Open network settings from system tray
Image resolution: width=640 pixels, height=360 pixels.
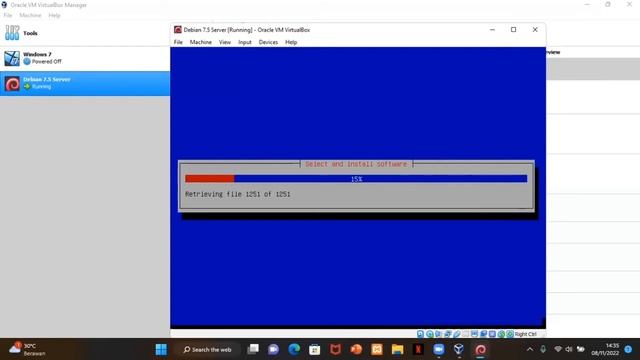[558, 349]
